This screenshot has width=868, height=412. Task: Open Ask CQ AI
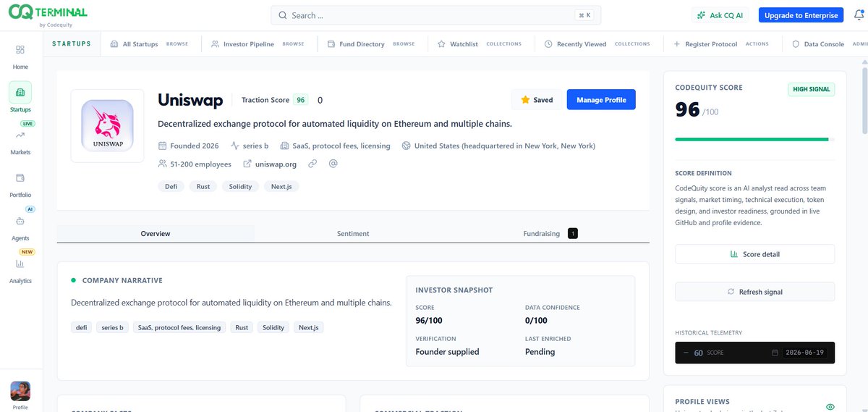pos(721,15)
